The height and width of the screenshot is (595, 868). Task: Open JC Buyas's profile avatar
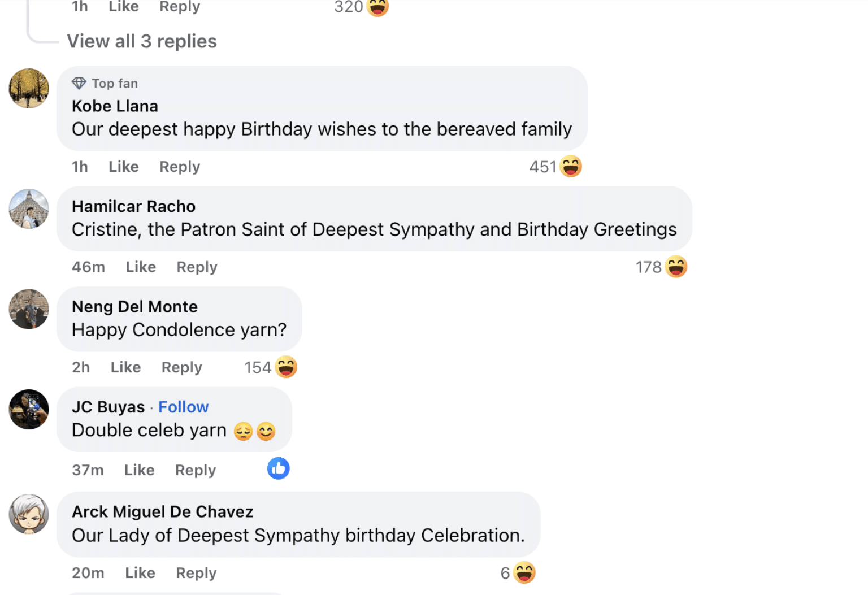29,410
